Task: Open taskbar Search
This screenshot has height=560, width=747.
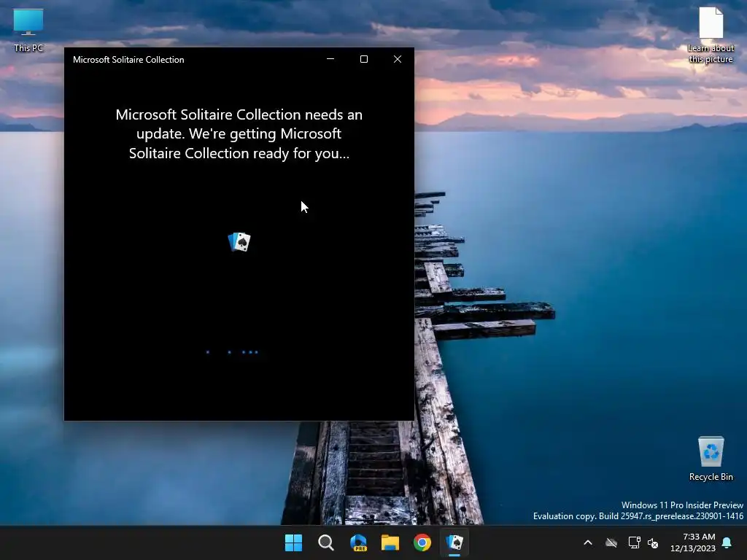Action: (326, 542)
